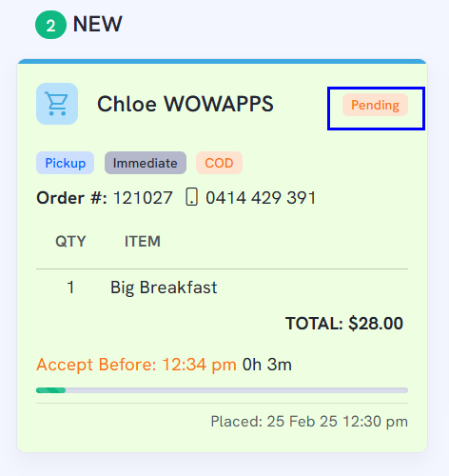Click the Immediate tag
This screenshot has height=476, width=449.
(x=146, y=163)
